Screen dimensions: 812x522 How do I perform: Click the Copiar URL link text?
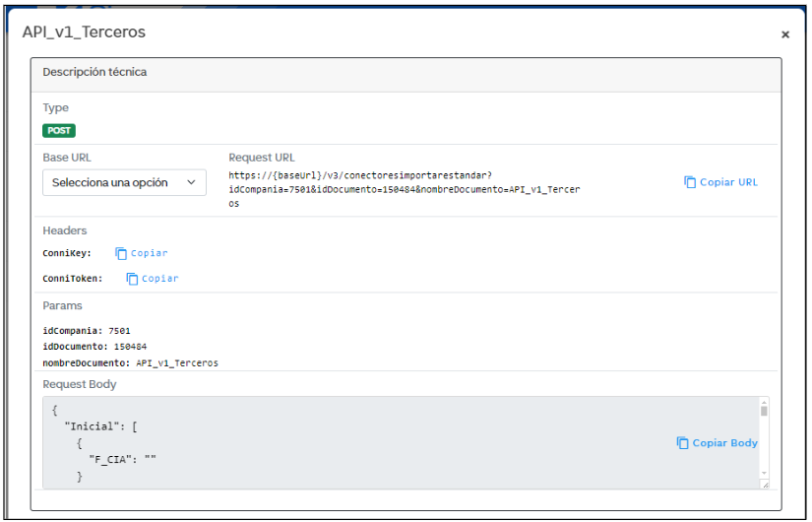pos(728,182)
